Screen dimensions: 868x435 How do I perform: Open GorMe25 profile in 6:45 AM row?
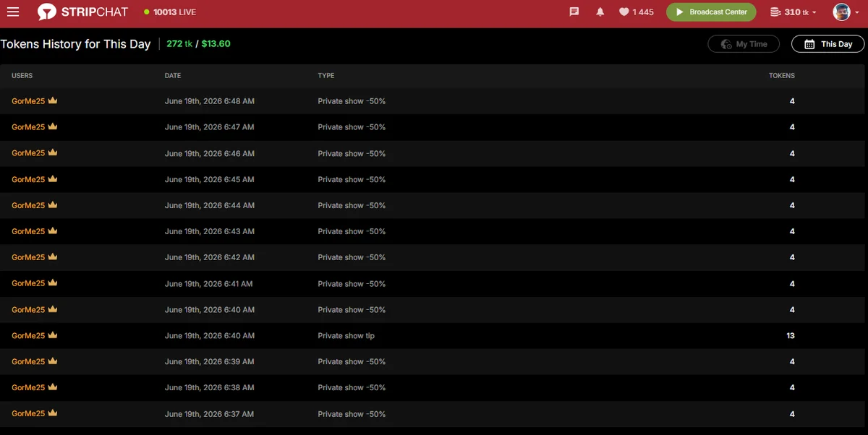click(28, 179)
